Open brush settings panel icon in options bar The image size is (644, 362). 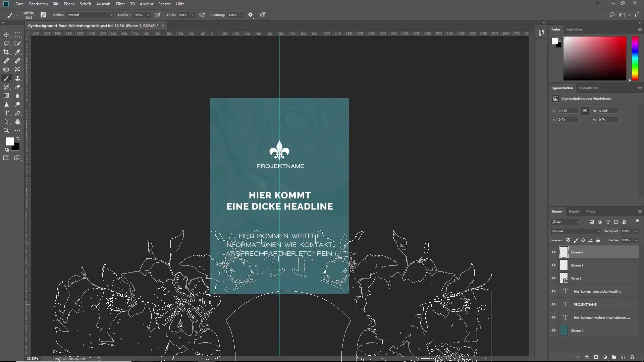(44, 15)
